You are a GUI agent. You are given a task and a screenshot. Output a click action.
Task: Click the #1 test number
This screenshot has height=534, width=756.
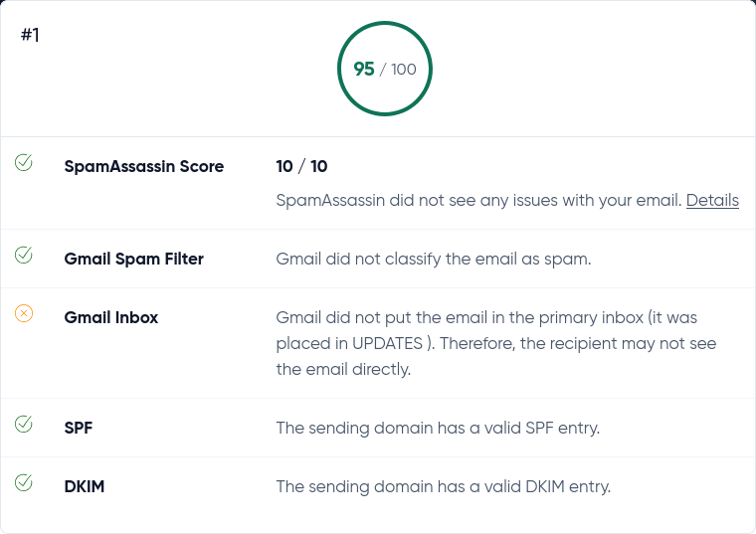tap(30, 35)
